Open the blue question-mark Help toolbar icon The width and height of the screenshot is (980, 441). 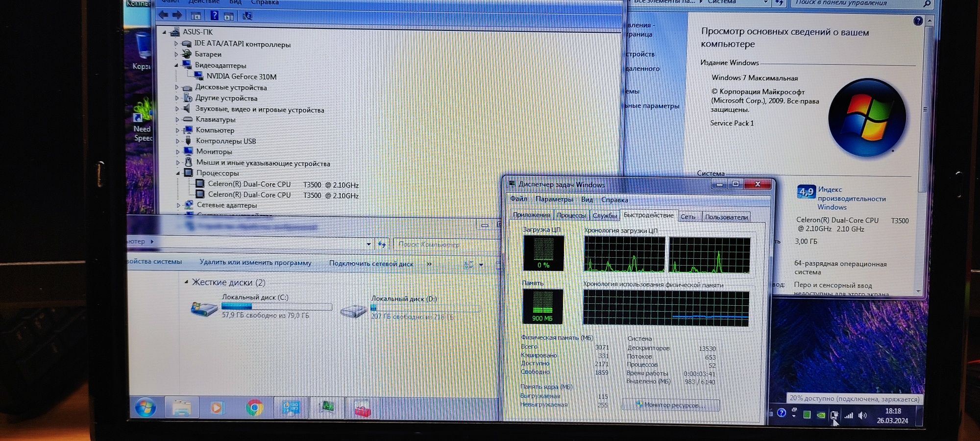(214, 16)
